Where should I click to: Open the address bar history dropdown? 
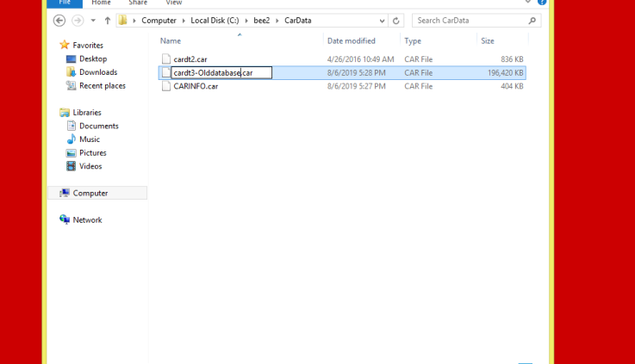[382, 21]
